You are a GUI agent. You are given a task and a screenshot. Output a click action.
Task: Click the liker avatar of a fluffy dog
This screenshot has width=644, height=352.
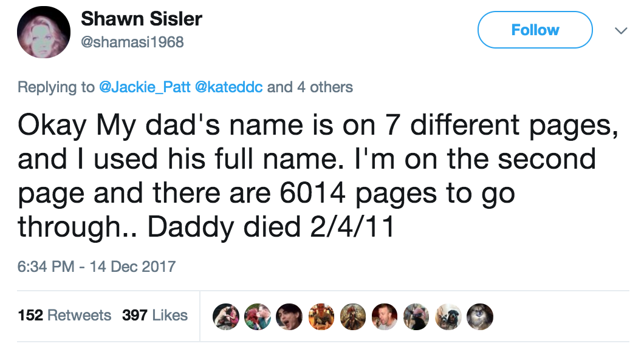point(480,316)
